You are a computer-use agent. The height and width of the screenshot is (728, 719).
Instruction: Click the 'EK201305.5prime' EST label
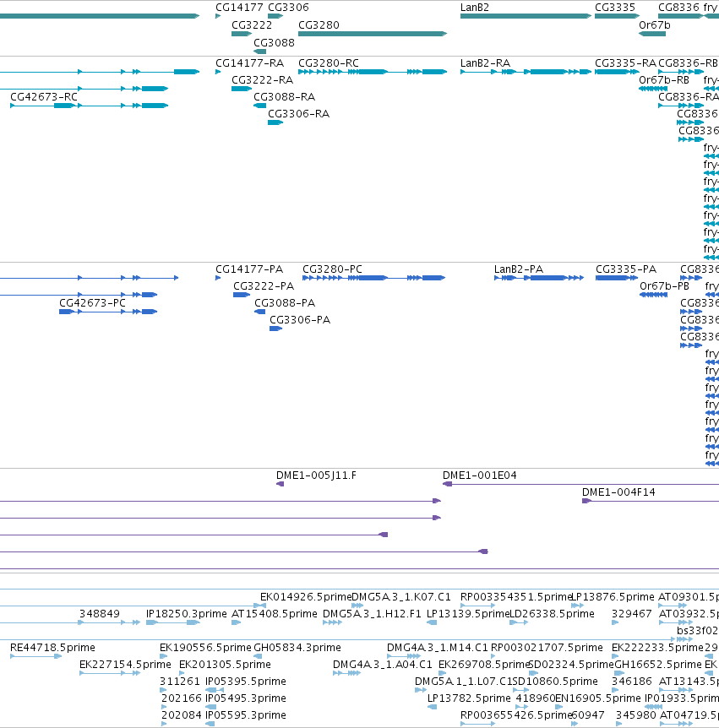click(225, 664)
